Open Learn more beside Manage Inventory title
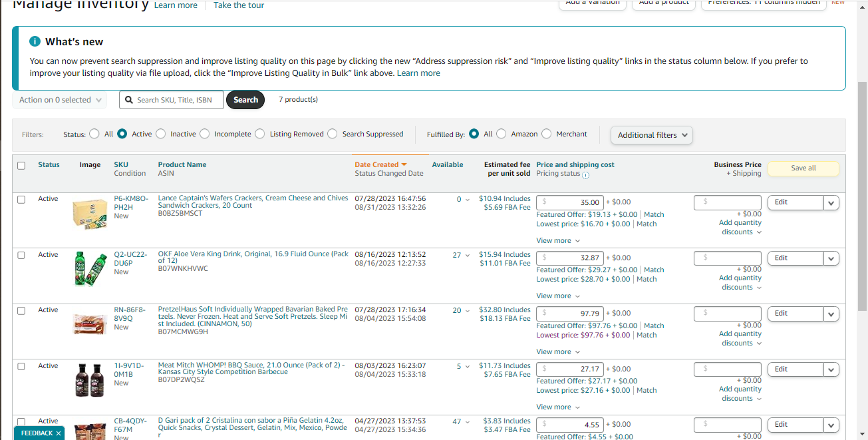Screen dimensions: 868x440 pos(176,5)
